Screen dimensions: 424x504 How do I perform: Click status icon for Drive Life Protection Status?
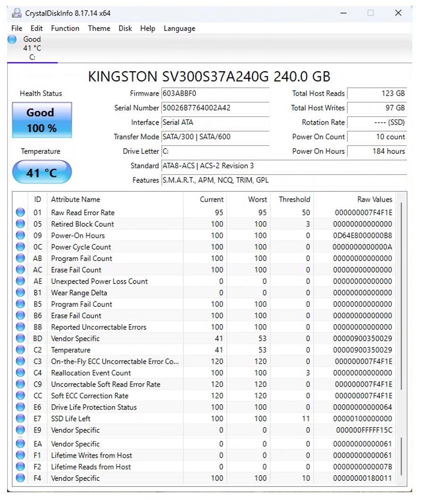click(x=20, y=407)
